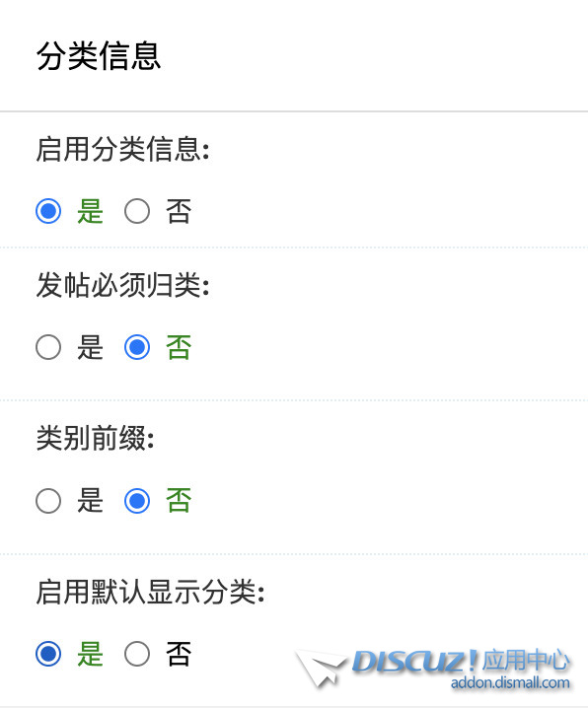
Task: Click green 否 text under 类别前缀
Action: [179, 501]
